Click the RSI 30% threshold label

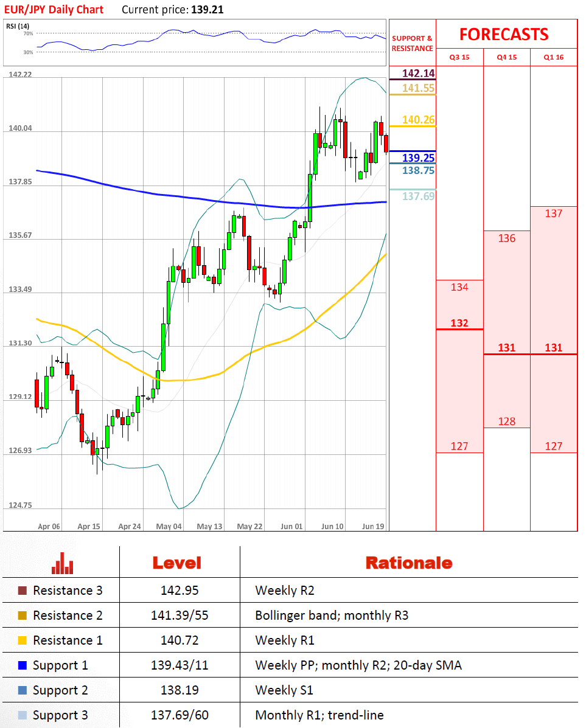pos(29,52)
